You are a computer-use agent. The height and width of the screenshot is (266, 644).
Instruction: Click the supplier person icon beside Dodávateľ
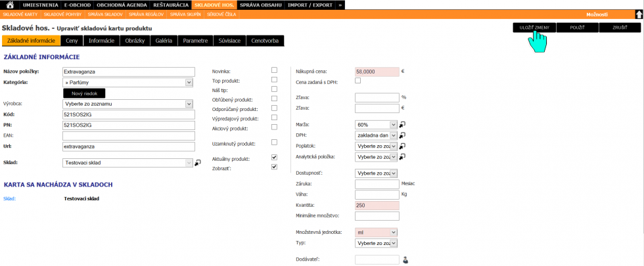[x=405, y=259]
